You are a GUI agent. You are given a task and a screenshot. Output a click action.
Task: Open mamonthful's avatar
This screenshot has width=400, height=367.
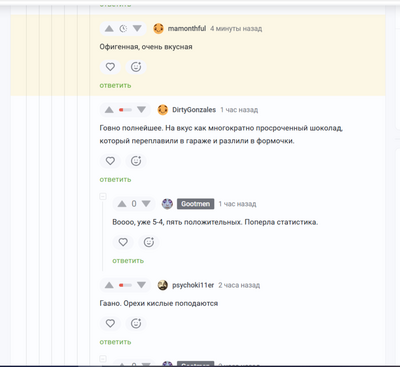point(158,29)
